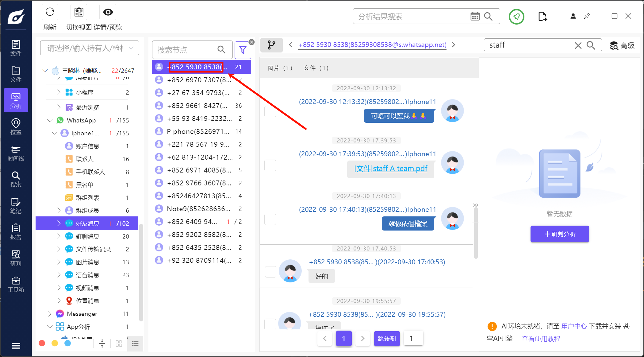Screen dimensions: 644x357
Task: Click the red color tag dot
Action: point(42,343)
